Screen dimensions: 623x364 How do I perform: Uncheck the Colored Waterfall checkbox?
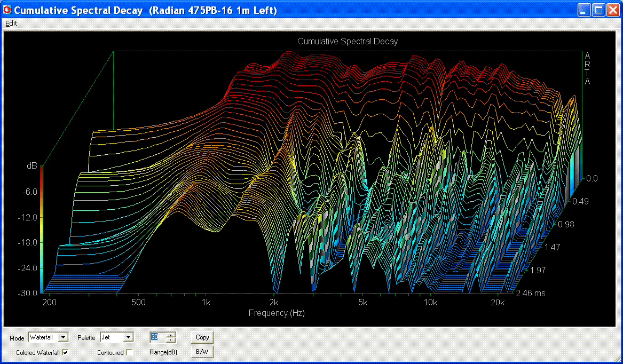tap(66, 352)
